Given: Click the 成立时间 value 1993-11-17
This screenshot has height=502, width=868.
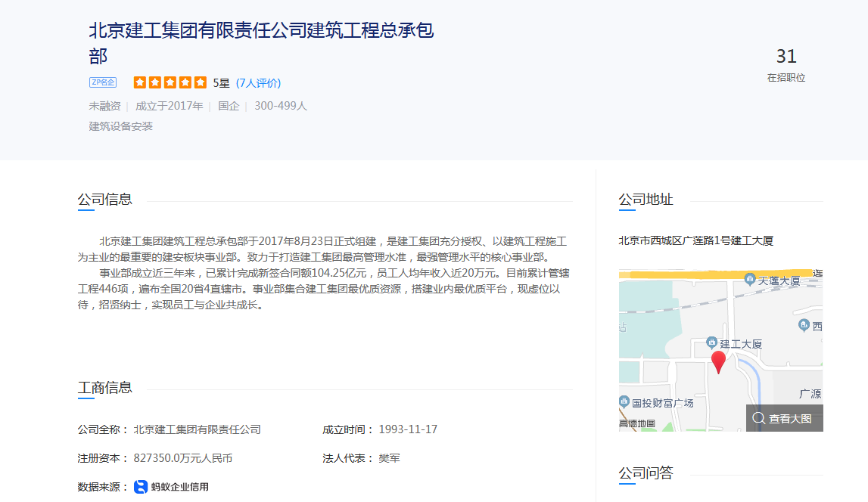Looking at the screenshot, I should click(408, 429).
